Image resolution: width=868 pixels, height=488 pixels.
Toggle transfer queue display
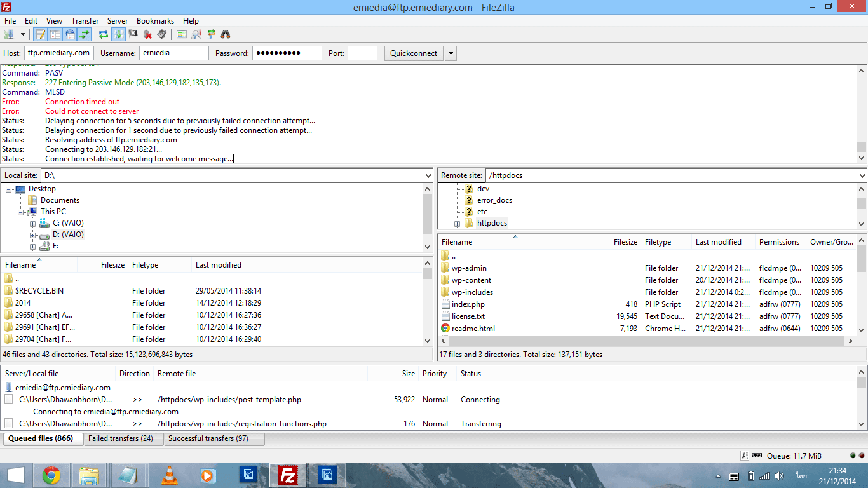(x=84, y=34)
